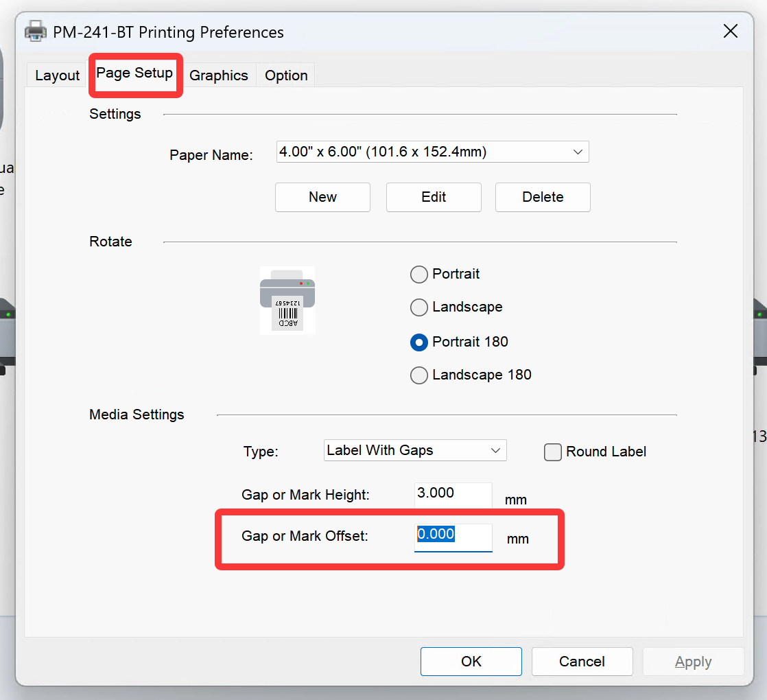
Task: Click the label orientation preview image
Action: (x=287, y=300)
